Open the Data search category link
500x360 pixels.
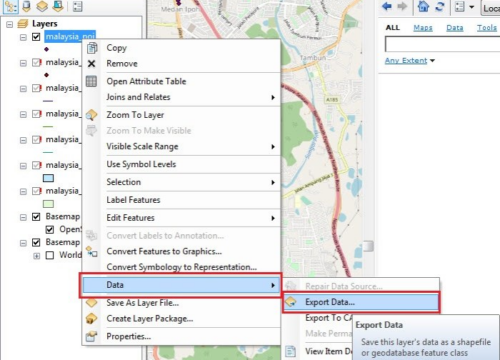(455, 28)
